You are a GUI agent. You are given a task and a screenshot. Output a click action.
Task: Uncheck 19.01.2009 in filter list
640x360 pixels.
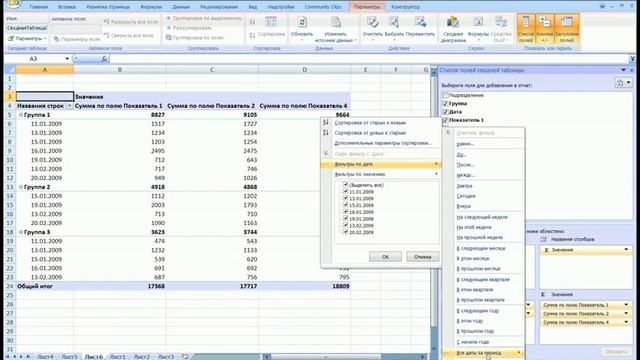346,218
